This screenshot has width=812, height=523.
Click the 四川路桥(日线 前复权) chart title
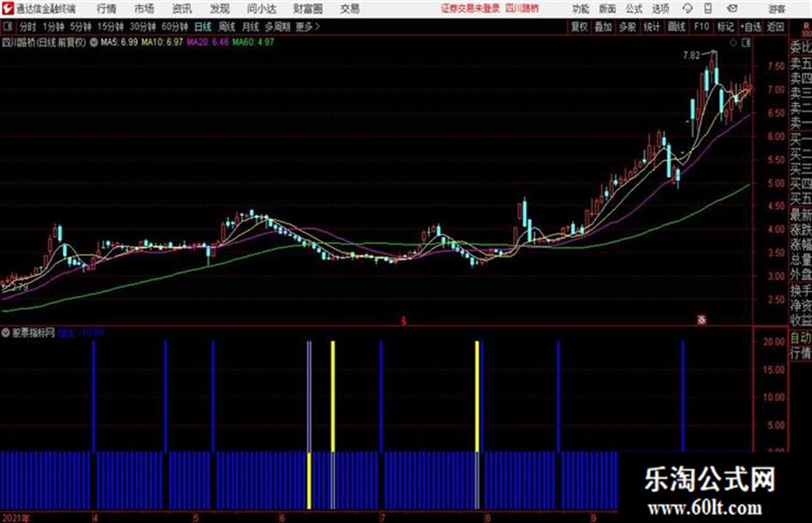(44, 42)
